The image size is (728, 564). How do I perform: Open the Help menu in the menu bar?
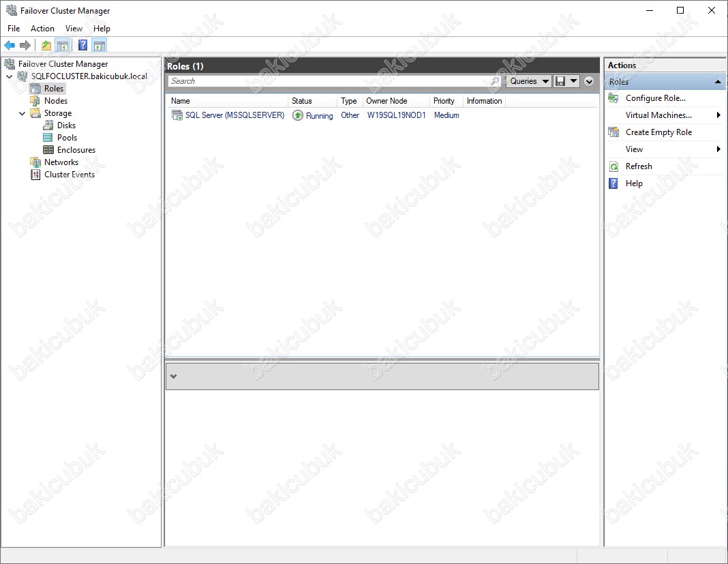pyautogui.click(x=102, y=29)
